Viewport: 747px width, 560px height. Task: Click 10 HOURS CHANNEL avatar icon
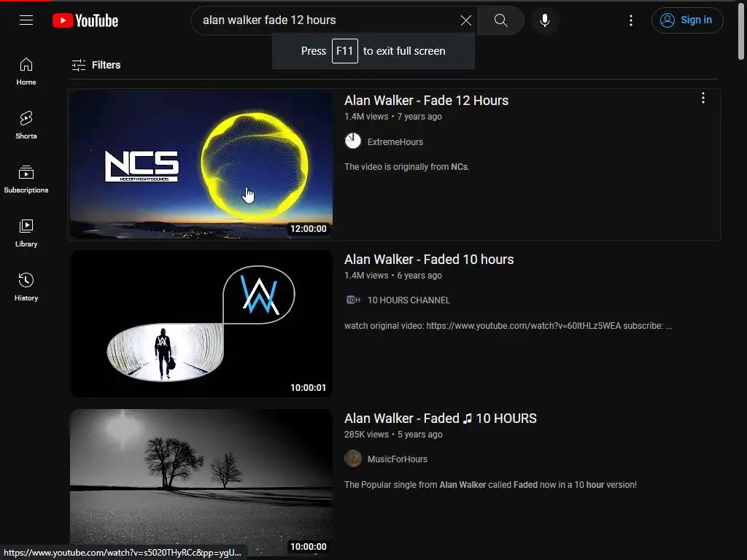click(353, 300)
